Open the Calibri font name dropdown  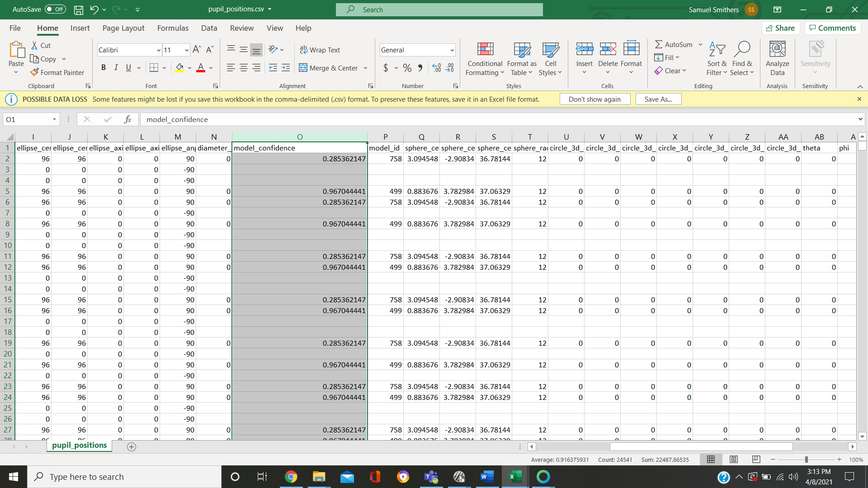(x=158, y=50)
